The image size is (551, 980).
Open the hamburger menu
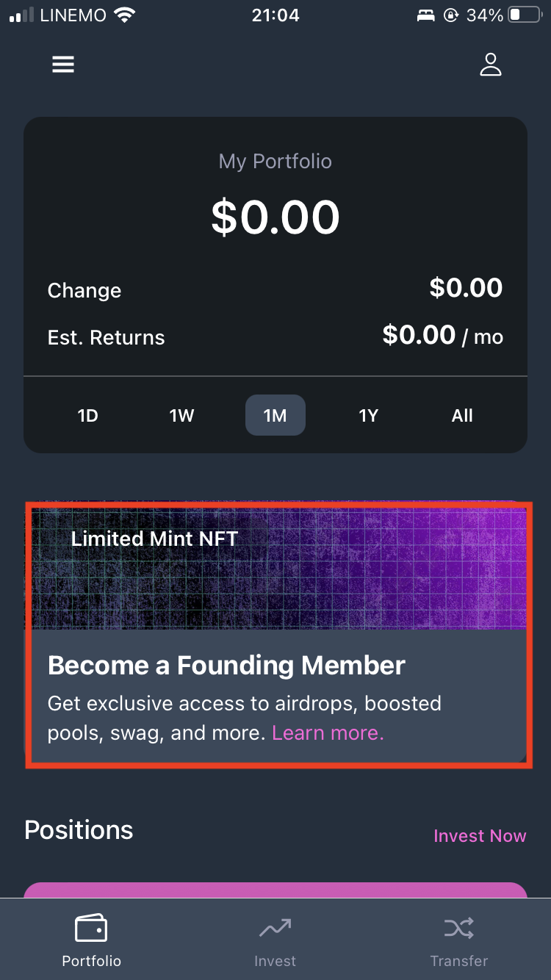pyautogui.click(x=63, y=65)
